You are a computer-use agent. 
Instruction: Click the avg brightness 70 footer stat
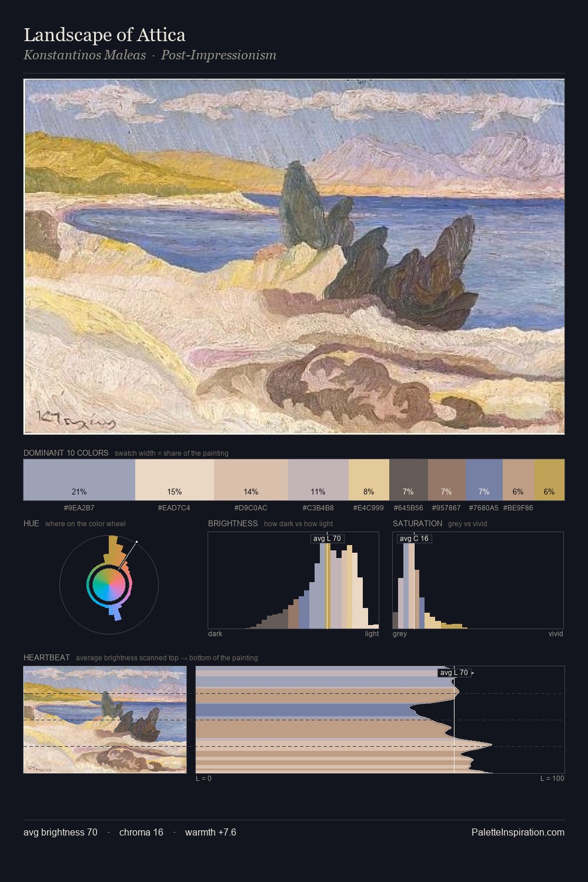click(x=61, y=832)
